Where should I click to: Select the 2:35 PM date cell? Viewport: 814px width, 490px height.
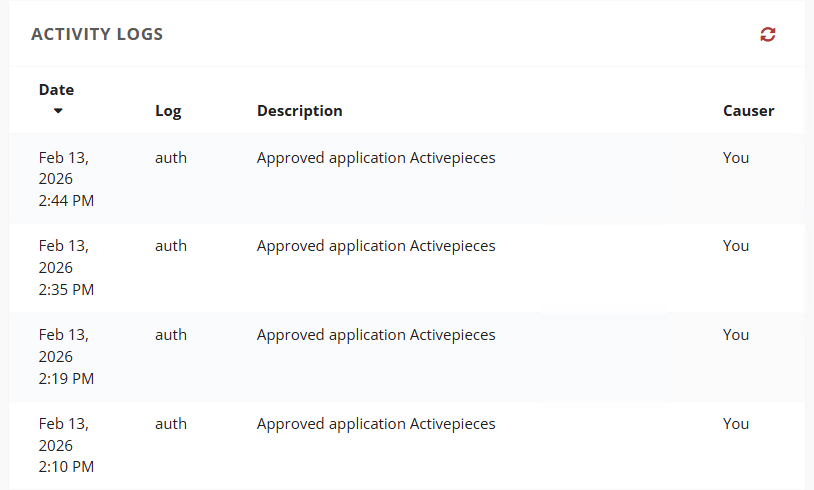[67, 268]
